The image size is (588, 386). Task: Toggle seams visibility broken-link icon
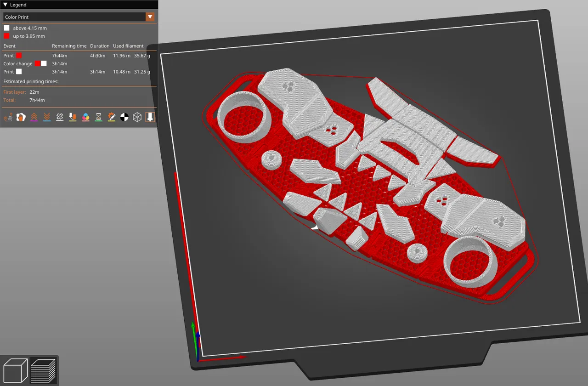coord(60,117)
